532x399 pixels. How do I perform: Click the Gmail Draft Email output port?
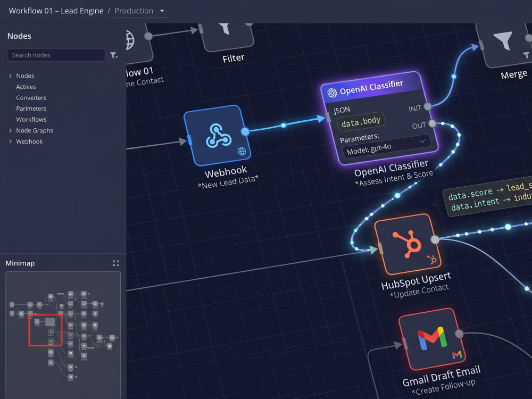(x=459, y=334)
